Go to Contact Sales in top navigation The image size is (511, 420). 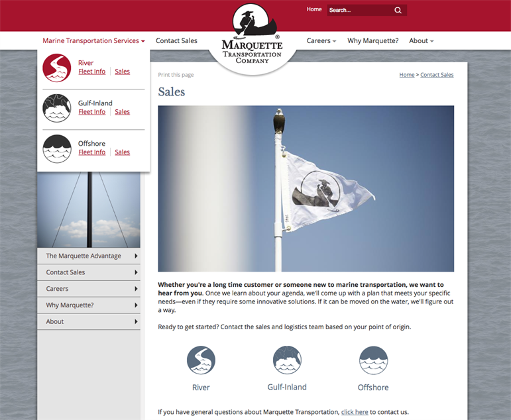176,40
